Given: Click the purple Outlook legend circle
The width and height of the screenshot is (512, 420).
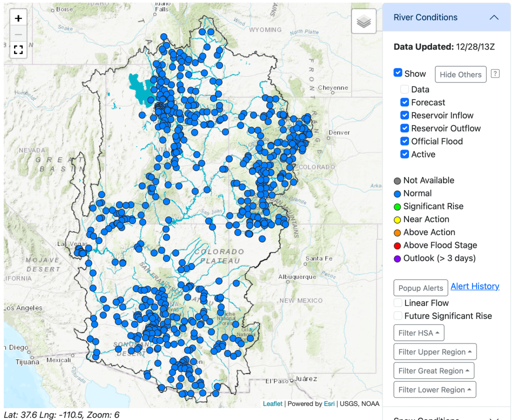Looking at the screenshot, I should coord(397,258).
